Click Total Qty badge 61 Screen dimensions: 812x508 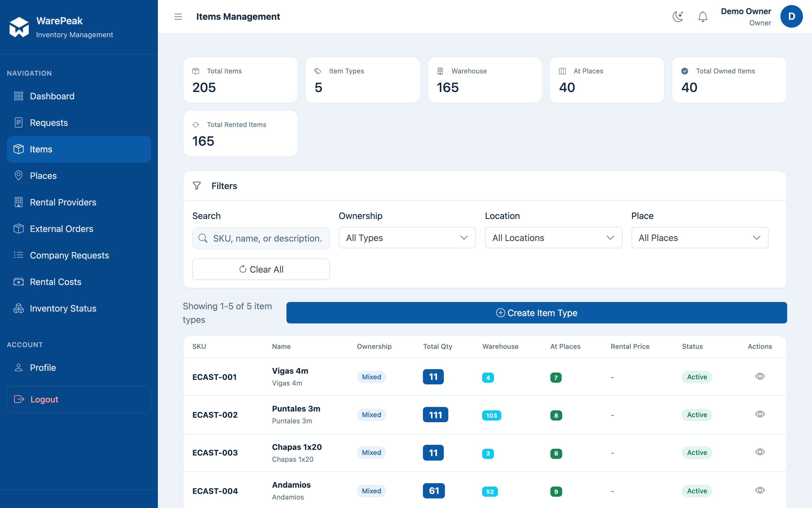(434, 491)
